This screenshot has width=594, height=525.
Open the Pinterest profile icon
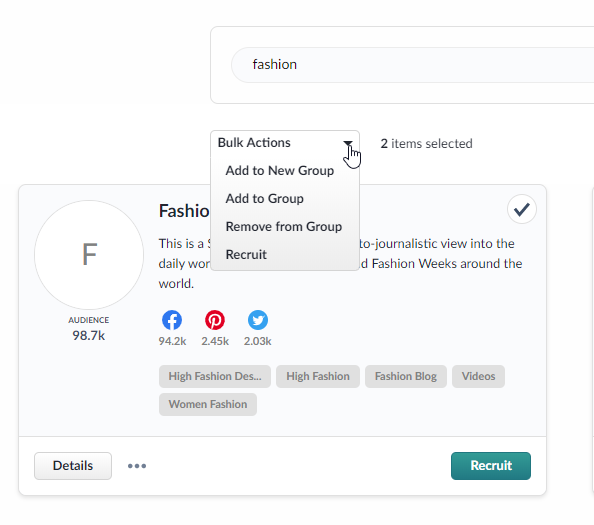coord(215,320)
